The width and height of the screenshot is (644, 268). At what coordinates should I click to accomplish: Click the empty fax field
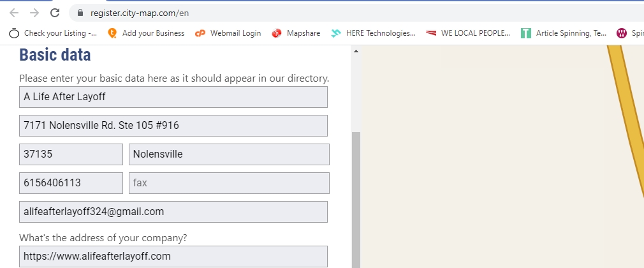pos(229,183)
